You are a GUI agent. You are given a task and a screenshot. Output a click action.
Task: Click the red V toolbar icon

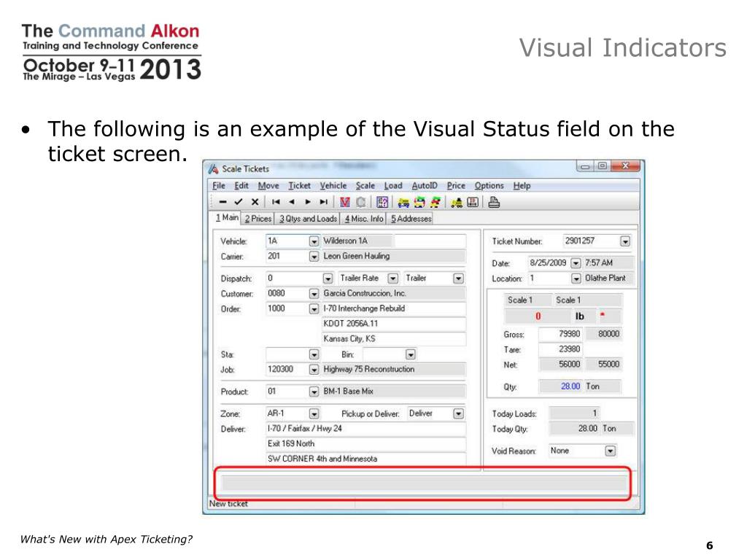[345, 203]
